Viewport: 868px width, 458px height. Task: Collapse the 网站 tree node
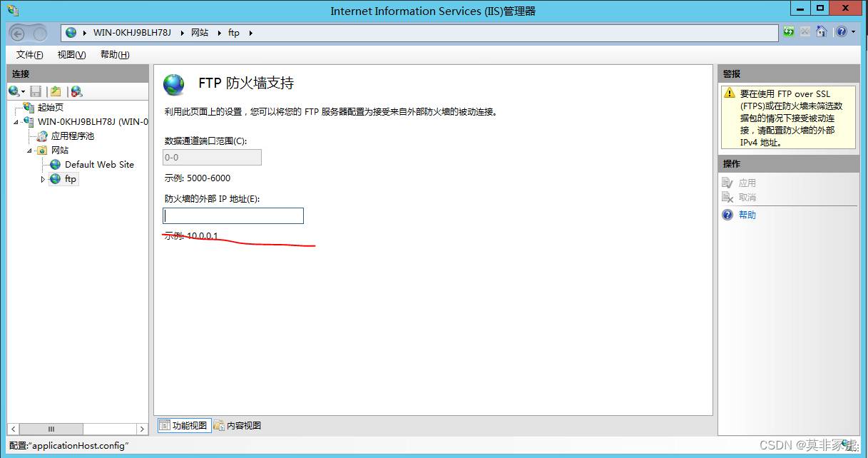click(30, 151)
